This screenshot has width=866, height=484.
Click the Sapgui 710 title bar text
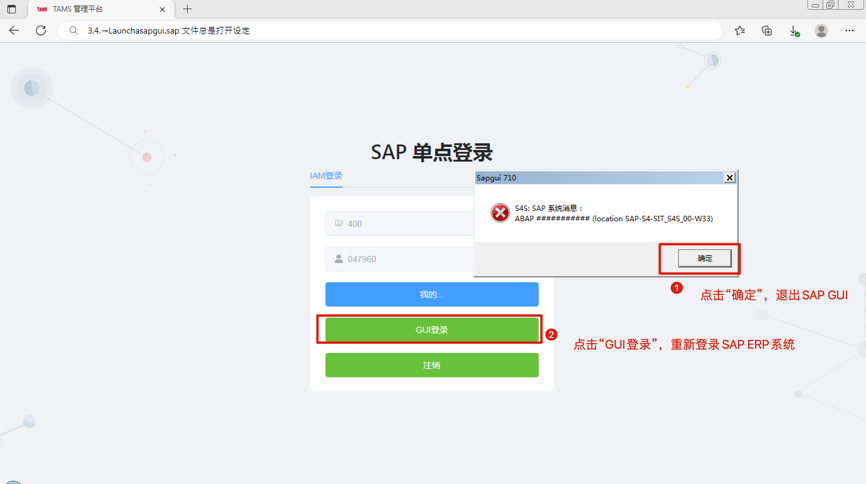pos(496,178)
